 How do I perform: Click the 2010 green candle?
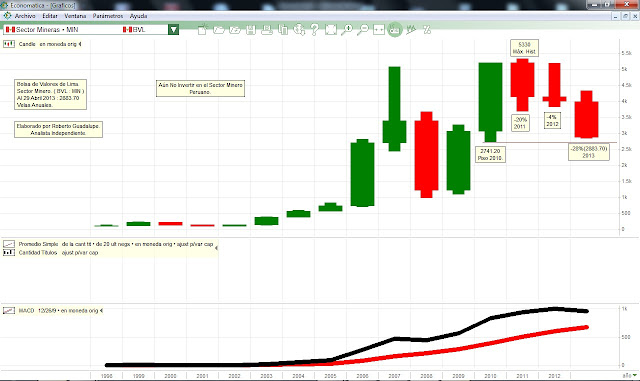[x=490, y=97]
